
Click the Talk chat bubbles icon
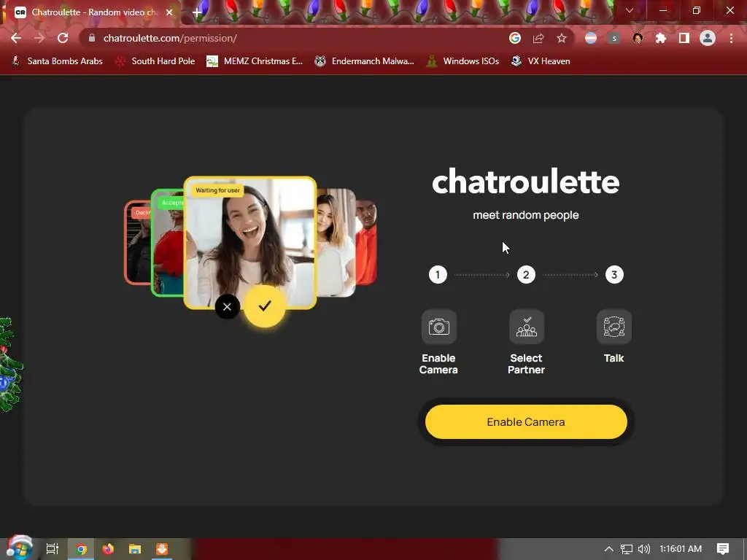point(614,327)
